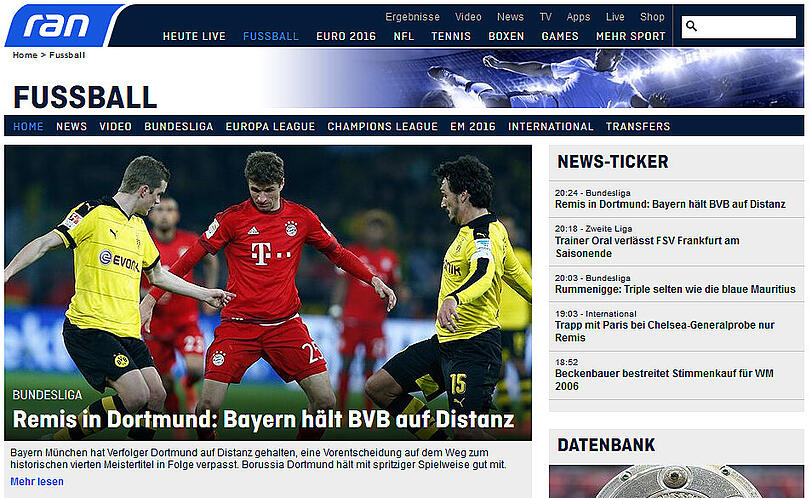The width and height of the screenshot is (812, 498).
Task: Open ticker item 'Rummenigge: Triple selten'
Action: click(675, 289)
